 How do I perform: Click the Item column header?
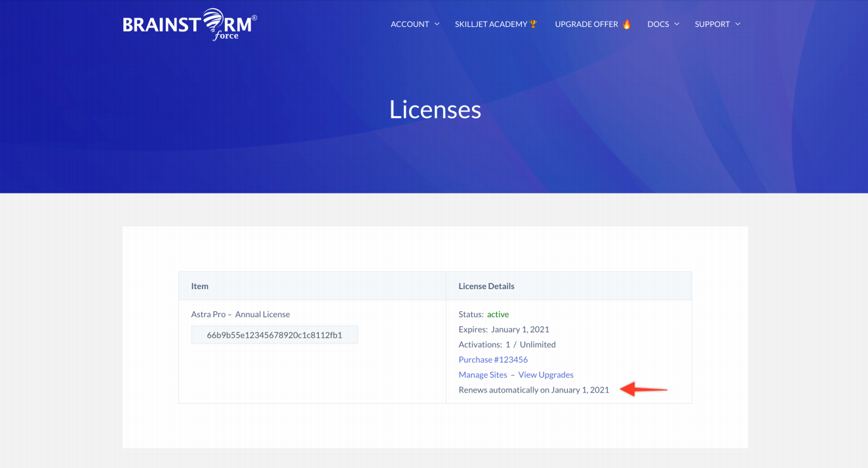tap(200, 286)
